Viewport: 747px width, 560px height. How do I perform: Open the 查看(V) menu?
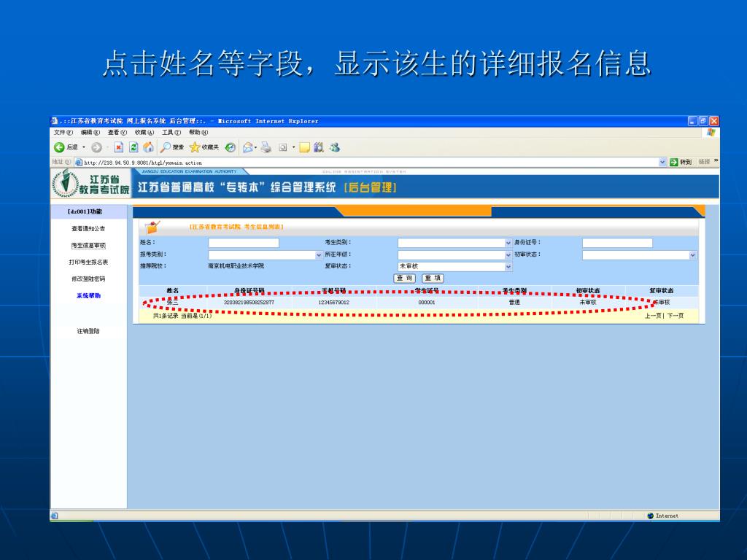coord(117,133)
